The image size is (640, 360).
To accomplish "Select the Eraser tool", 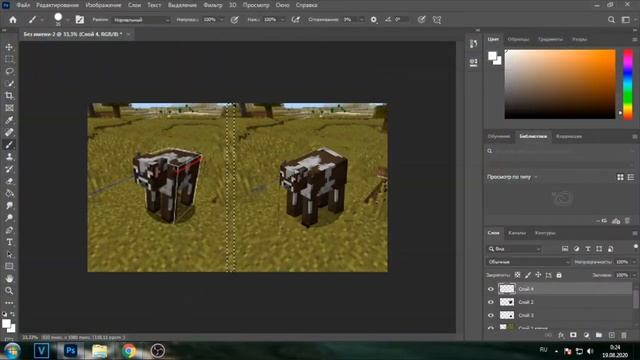I will pos(9,181).
